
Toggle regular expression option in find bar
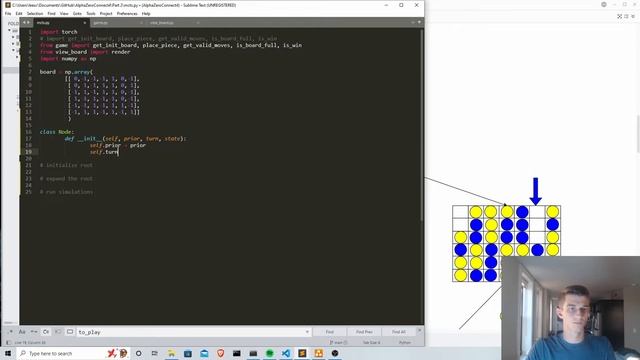click(x=11, y=332)
